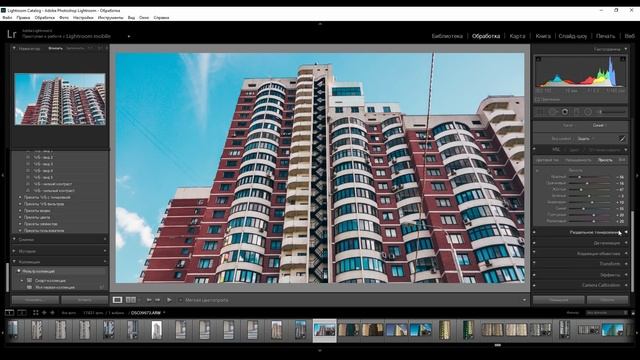Image resolution: width=640 pixels, height=360 pixels.
Task: Select the Насыщенность tab in HSL
Action: 578,160
